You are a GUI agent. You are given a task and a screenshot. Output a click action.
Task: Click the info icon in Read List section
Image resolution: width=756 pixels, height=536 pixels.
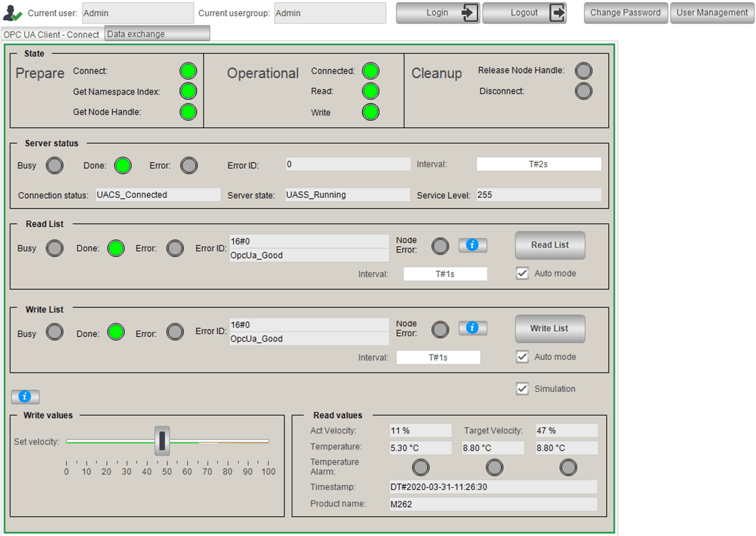[x=472, y=245]
